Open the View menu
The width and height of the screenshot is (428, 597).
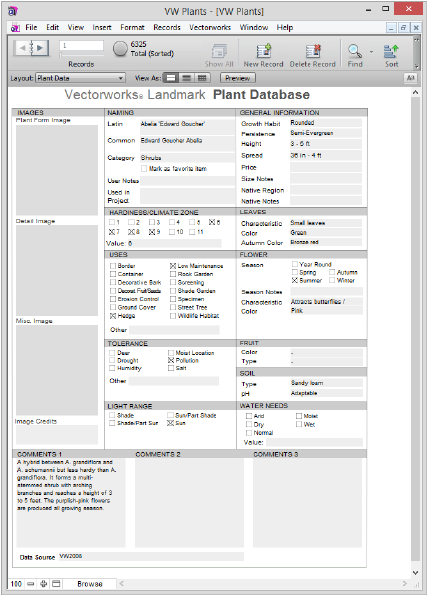click(76, 27)
